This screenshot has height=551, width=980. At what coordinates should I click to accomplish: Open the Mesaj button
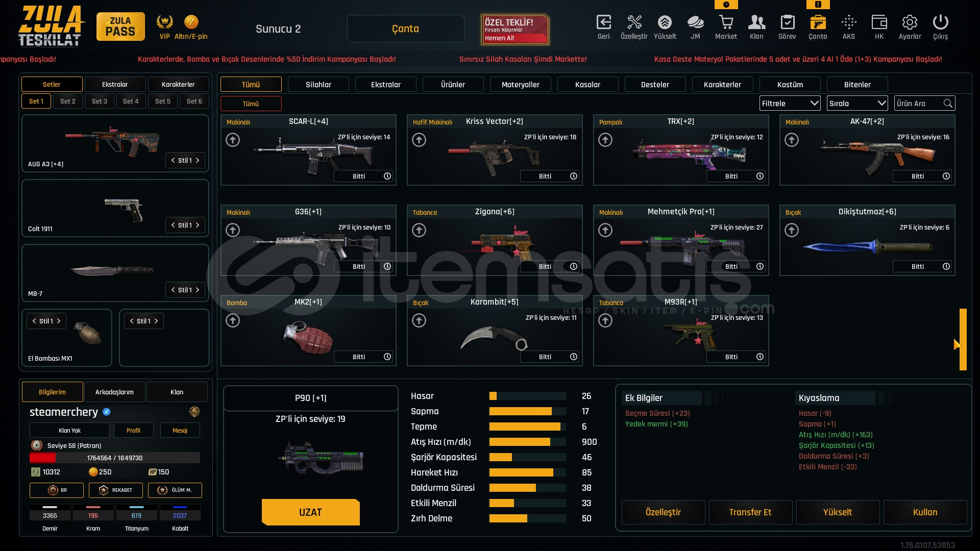180,431
